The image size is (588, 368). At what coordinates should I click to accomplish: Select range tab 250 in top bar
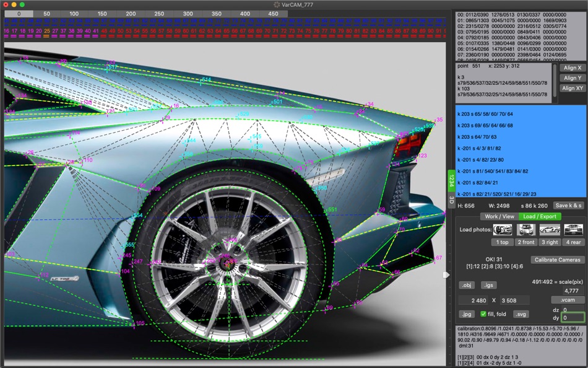(x=159, y=14)
